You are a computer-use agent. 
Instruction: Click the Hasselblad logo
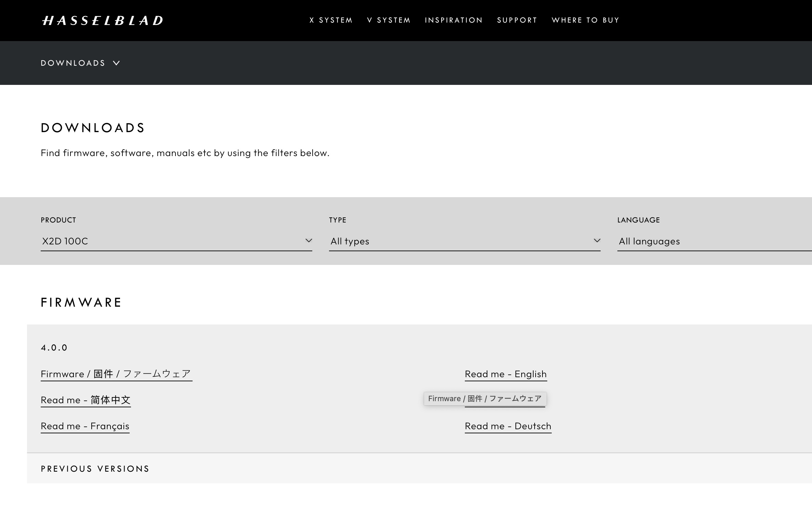point(102,21)
